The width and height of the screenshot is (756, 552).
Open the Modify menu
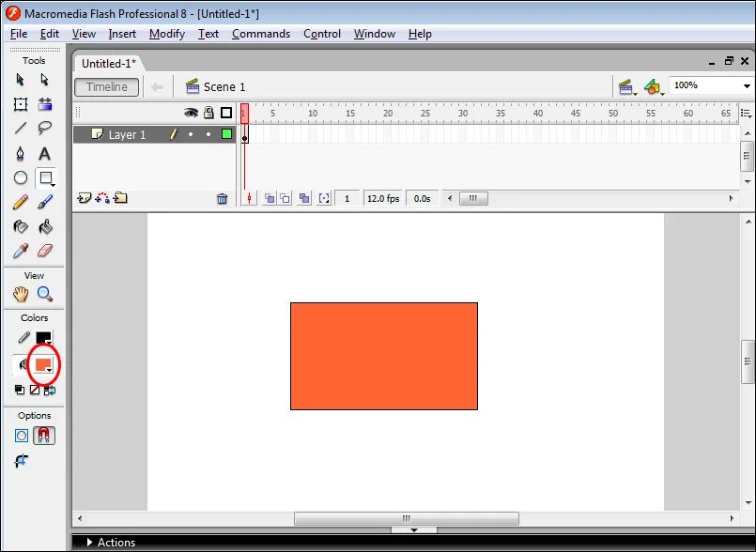point(167,34)
